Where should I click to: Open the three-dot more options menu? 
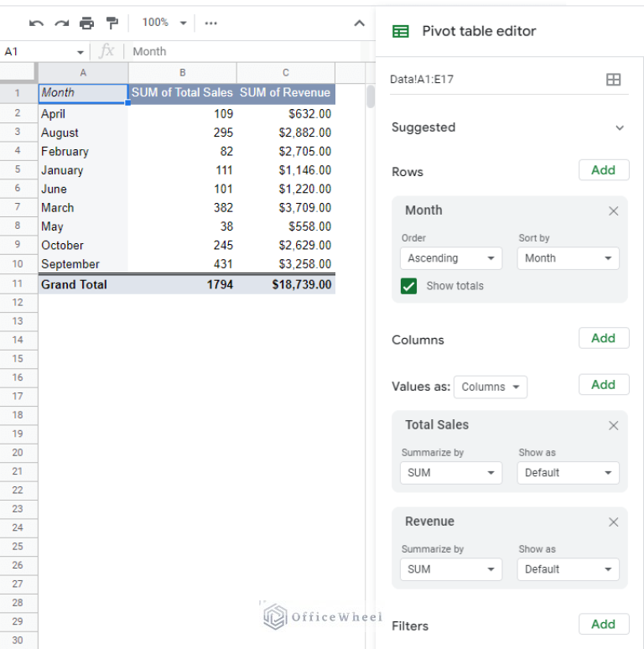[x=210, y=23]
